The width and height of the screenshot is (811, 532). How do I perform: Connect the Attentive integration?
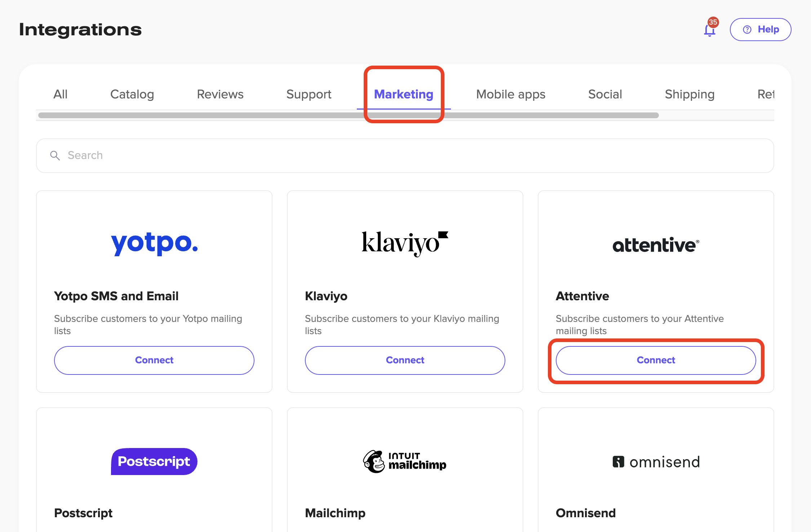(656, 360)
